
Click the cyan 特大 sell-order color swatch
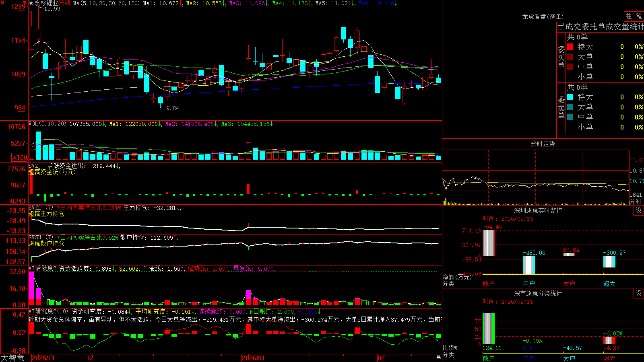coord(570,97)
